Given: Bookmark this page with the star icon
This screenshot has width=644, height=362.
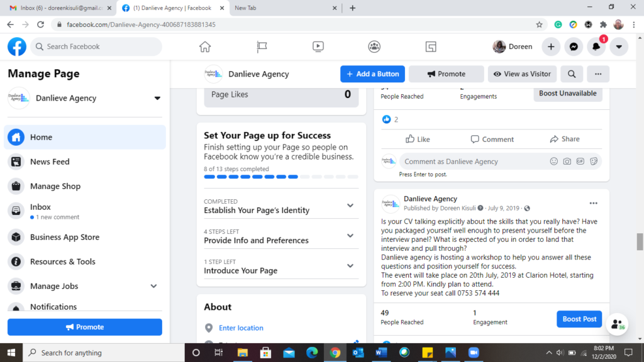Looking at the screenshot, I should tap(539, 25).
